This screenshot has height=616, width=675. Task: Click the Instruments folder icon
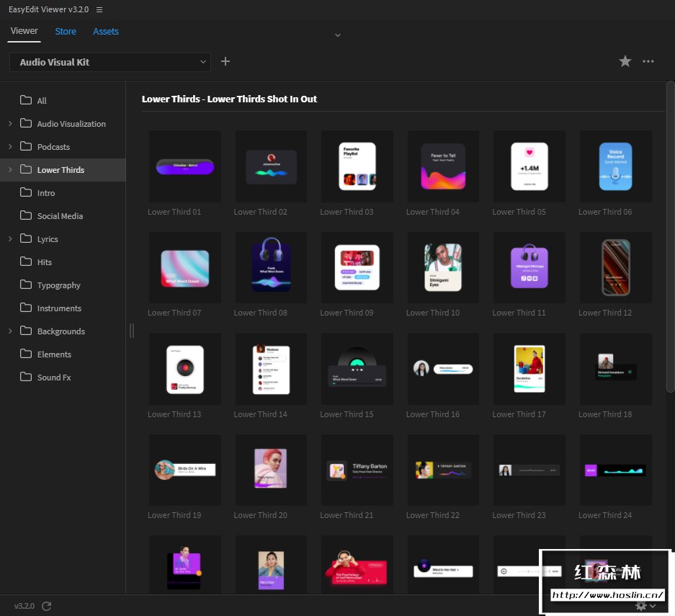[x=26, y=308]
